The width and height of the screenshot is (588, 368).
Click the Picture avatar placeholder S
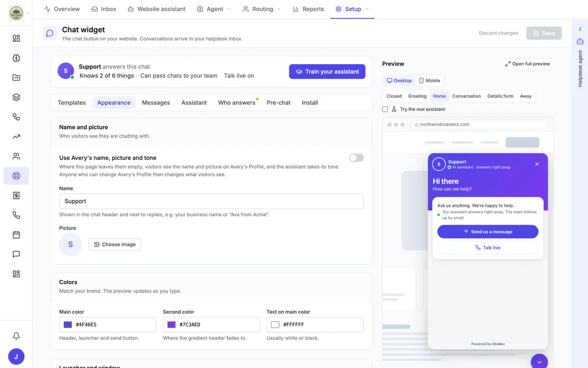point(70,244)
